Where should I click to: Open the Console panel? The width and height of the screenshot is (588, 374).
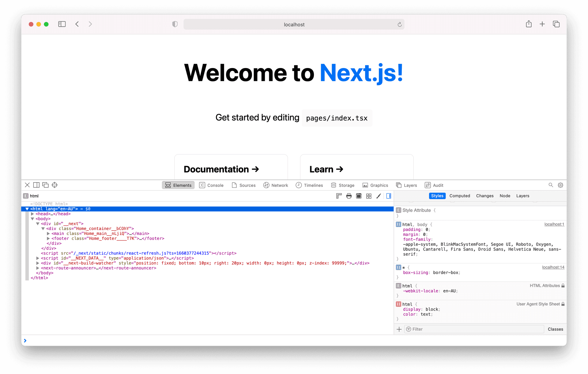211,185
